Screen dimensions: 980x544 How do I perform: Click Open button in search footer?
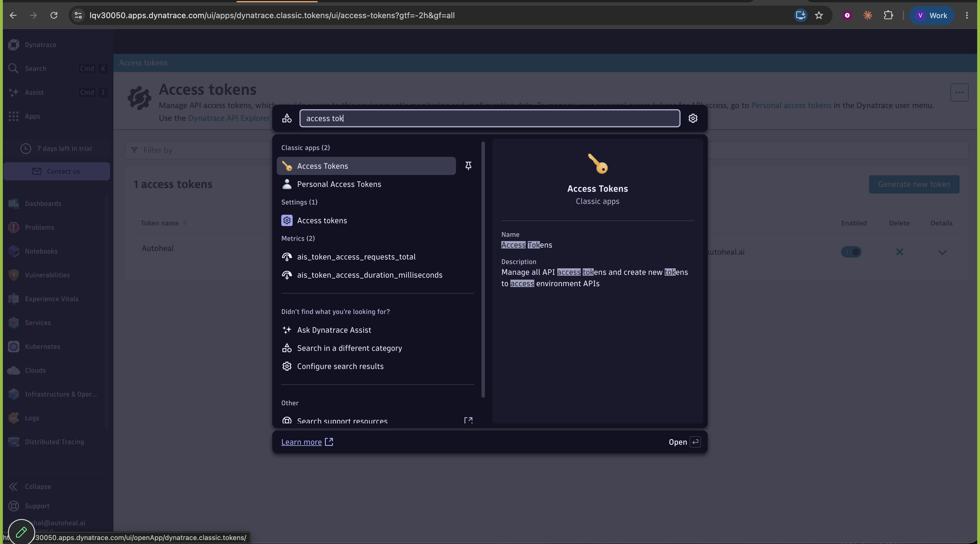point(685,442)
